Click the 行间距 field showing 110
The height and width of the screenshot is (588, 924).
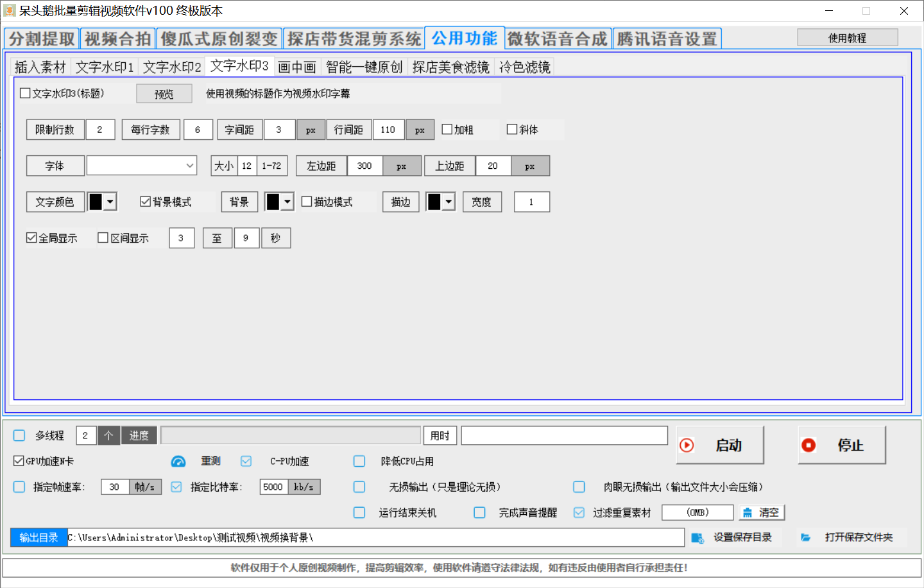pyautogui.click(x=388, y=130)
